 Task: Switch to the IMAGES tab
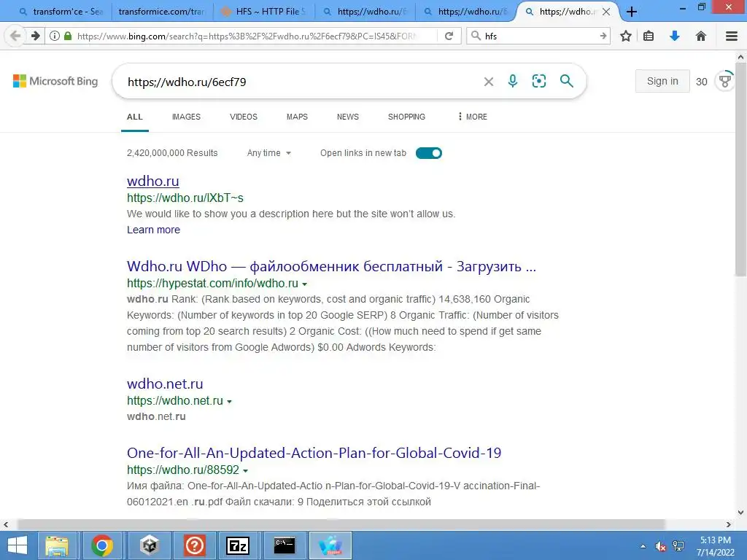click(186, 117)
